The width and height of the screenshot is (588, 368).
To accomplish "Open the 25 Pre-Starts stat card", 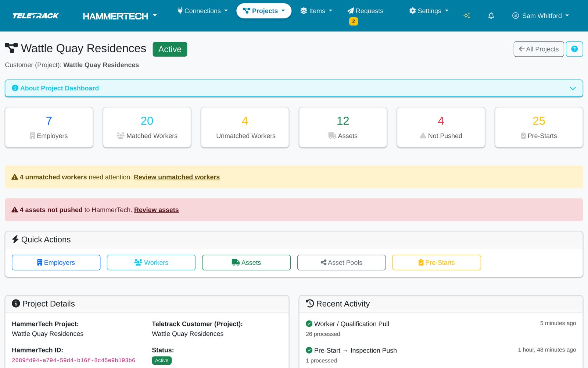I will coord(539,127).
